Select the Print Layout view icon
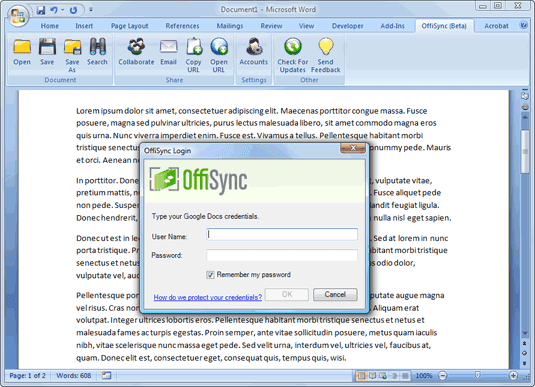Image resolution: width=535 pixels, height=387 pixels. tap(361, 376)
